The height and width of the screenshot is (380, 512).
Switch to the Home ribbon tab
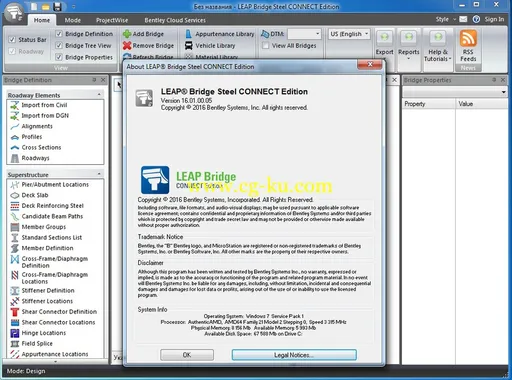click(x=42, y=20)
